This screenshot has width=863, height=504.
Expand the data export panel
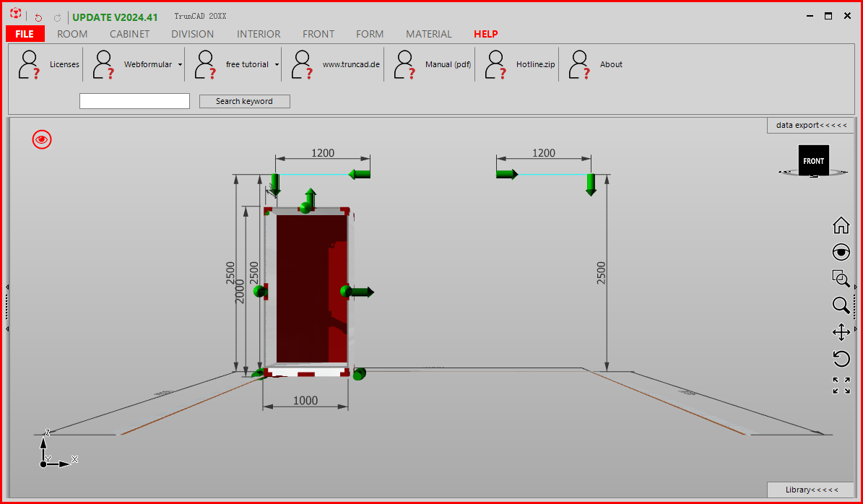[810, 126]
